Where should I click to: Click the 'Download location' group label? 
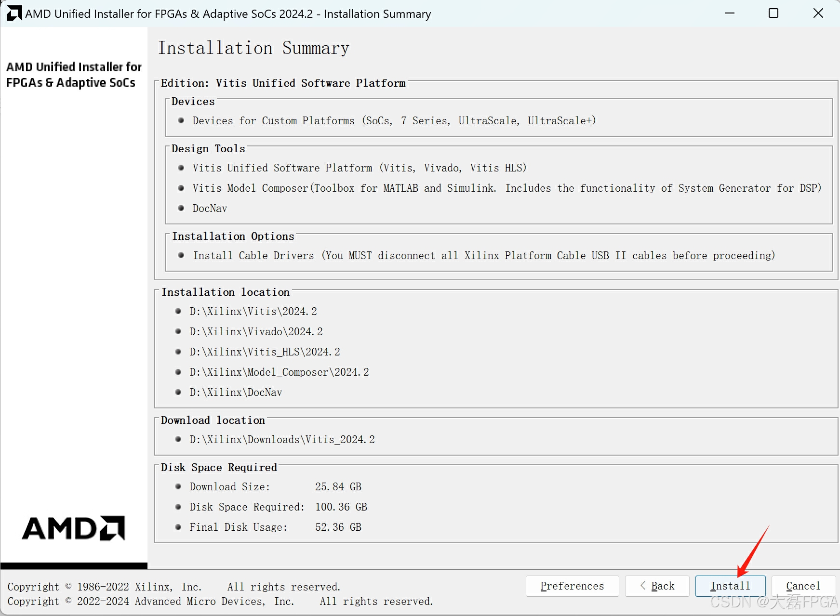pos(213,420)
